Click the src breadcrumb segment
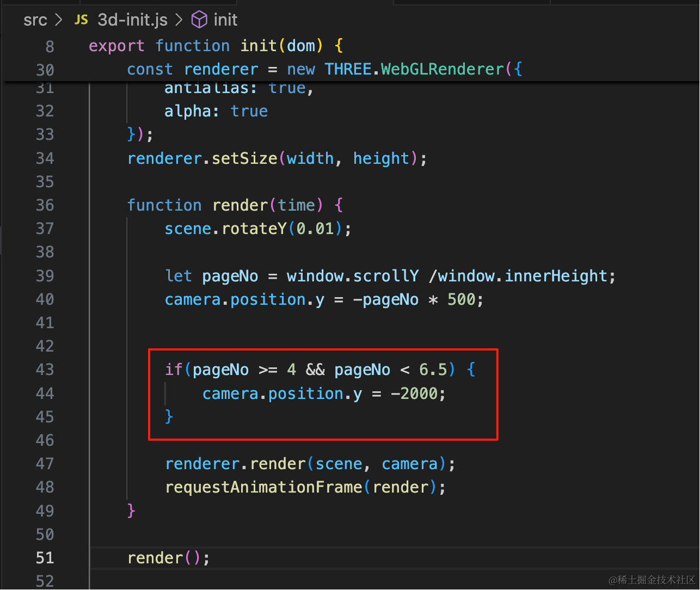The image size is (700, 590). 35,20
